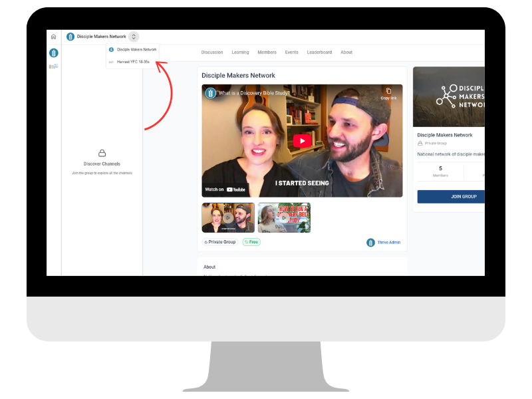Image resolution: width=532 pixels, height=399 pixels.
Task: Click the 'National network of disciple' description
Action: click(451, 154)
